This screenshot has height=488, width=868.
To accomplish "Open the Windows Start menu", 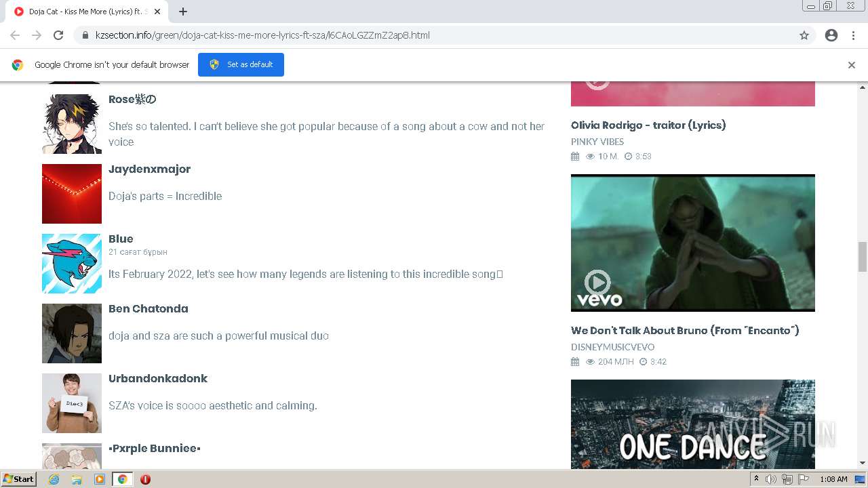I will [x=19, y=479].
